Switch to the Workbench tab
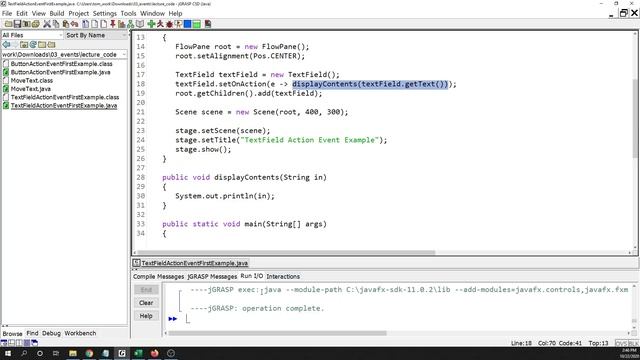This screenshot has height=360, width=640. click(x=80, y=333)
